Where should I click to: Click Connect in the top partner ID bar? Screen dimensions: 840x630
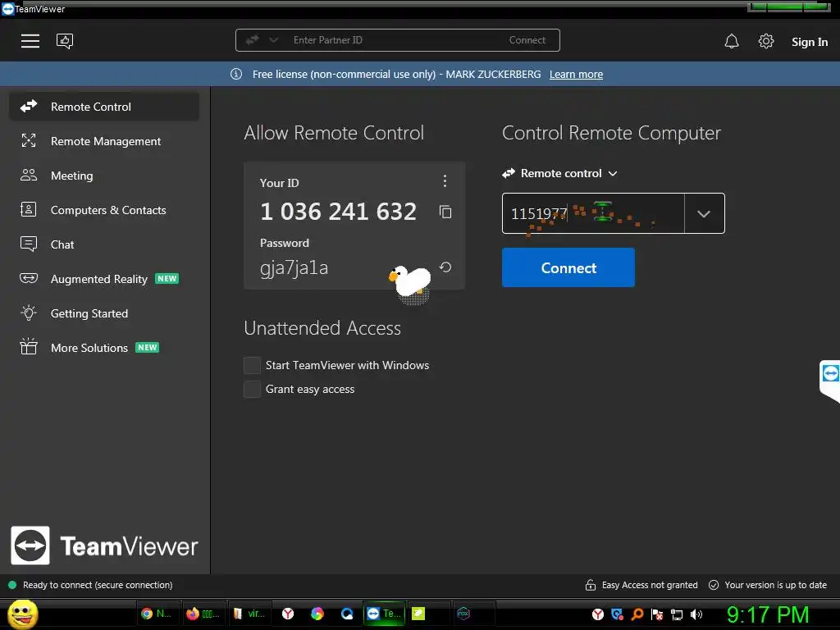click(x=527, y=40)
